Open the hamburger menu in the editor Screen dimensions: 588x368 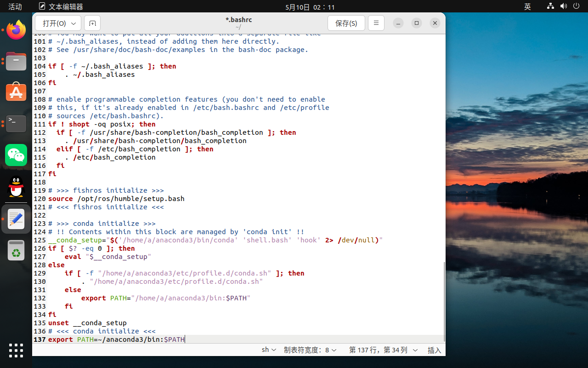click(376, 23)
